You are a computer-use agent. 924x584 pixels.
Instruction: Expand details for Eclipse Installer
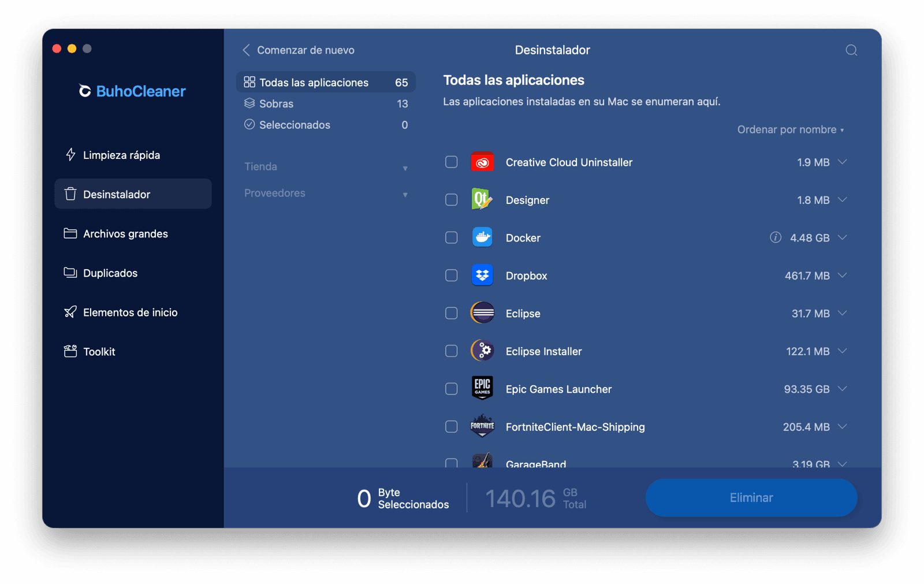pos(843,351)
